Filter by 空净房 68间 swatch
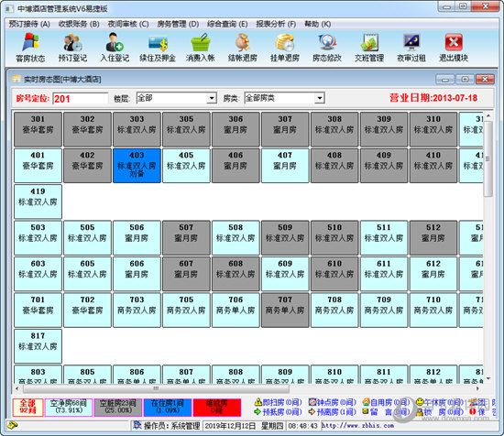This screenshot has width=504, height=436. (x=69, y=407)
